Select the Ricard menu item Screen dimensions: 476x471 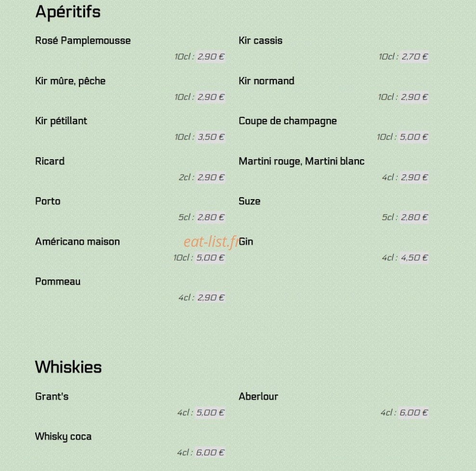click(x=50, y=161)
